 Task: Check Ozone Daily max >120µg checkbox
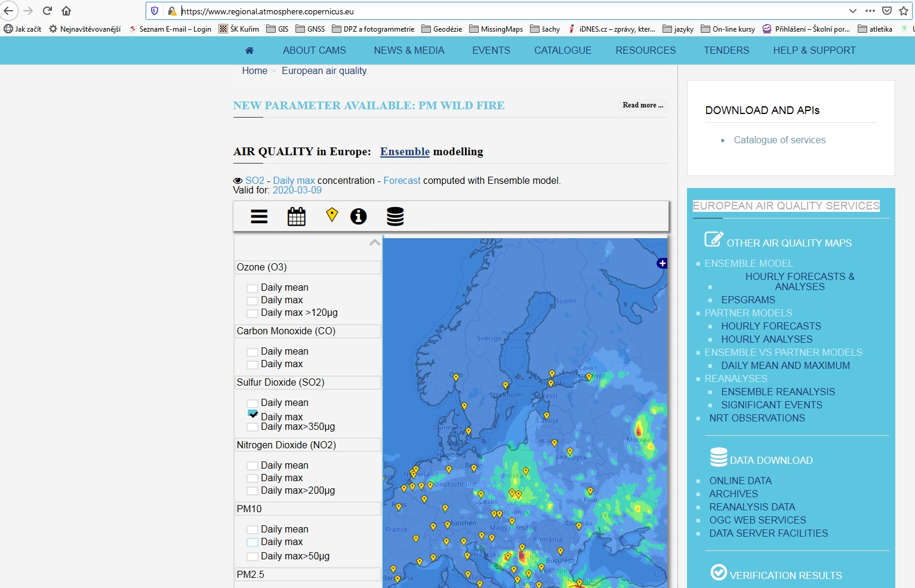tap(252, 313)
